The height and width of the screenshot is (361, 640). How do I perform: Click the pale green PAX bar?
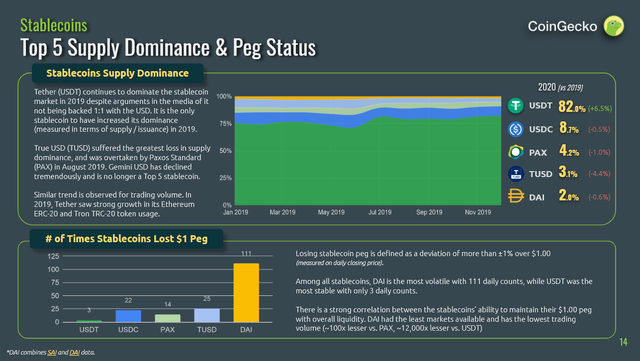tap(168, 318)
